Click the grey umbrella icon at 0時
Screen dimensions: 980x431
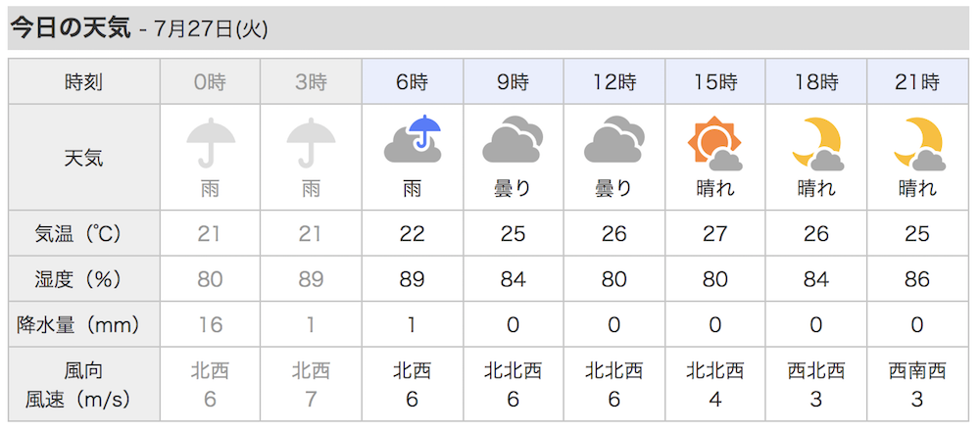(x=211, y=143)
